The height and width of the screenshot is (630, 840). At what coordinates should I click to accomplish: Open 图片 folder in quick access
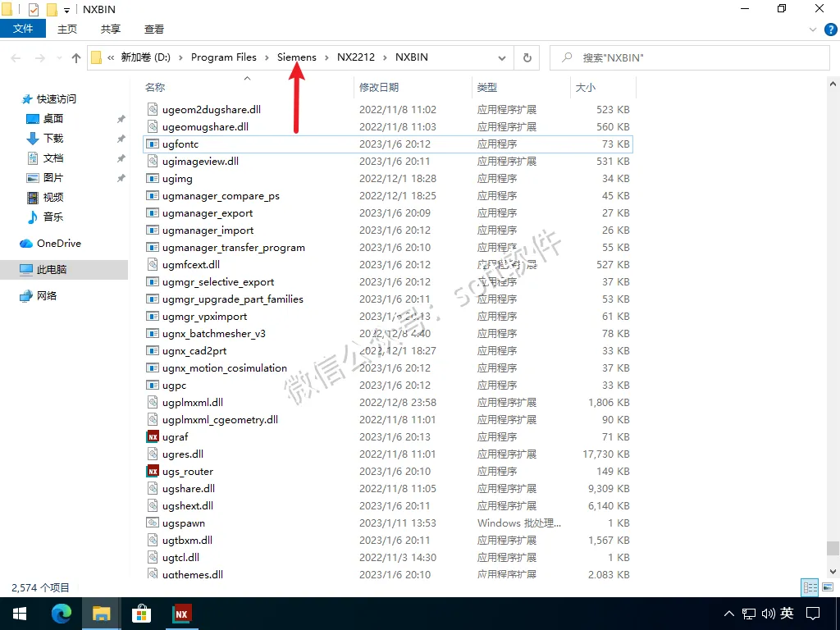click(53, 178)
